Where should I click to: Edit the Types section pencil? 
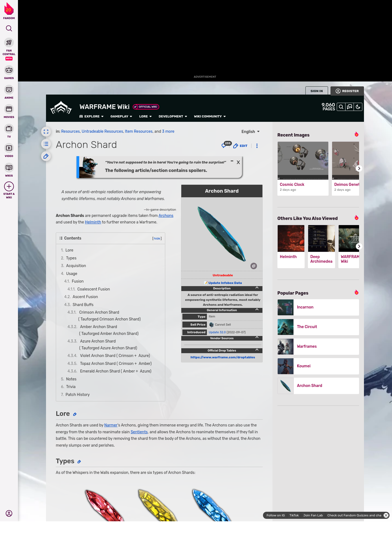pyautogui.click(x=79, y=462)
